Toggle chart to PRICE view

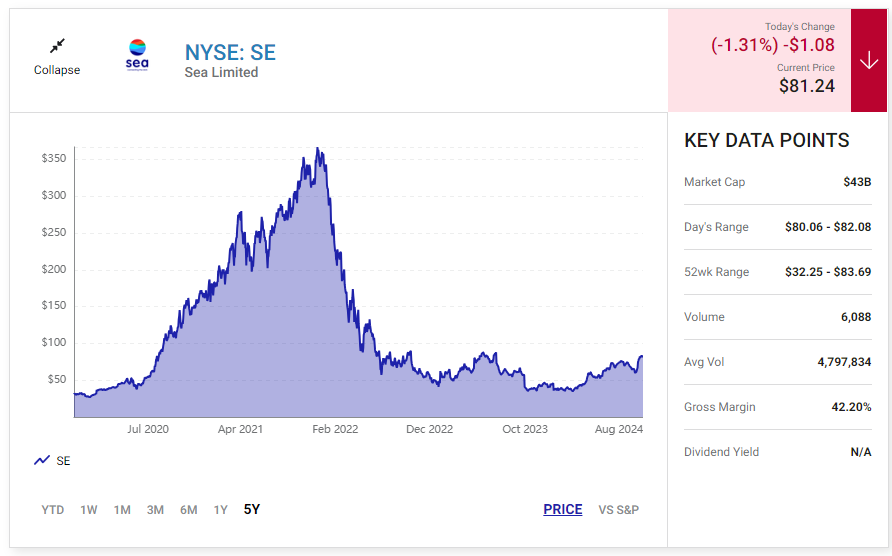562,510
